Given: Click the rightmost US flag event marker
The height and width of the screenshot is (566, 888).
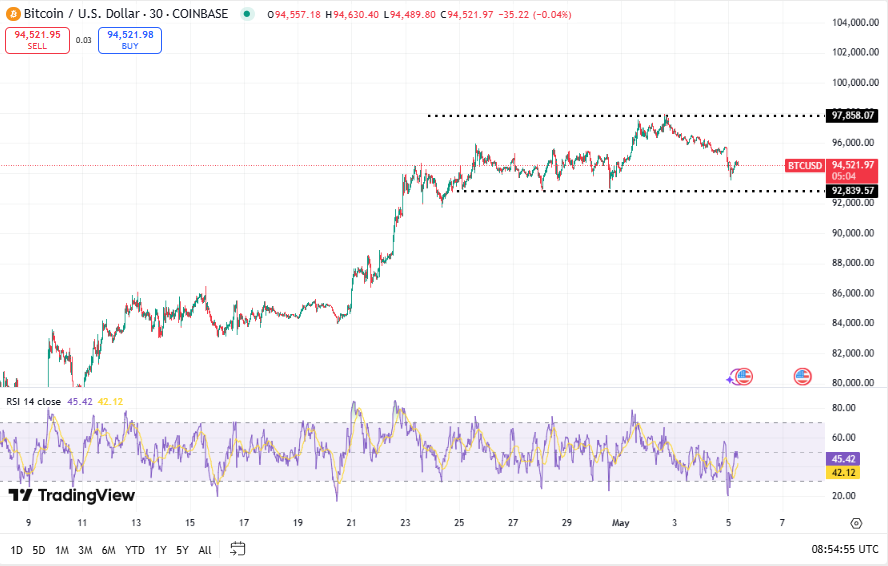Looking at the screenshot, I should point(802,376).
